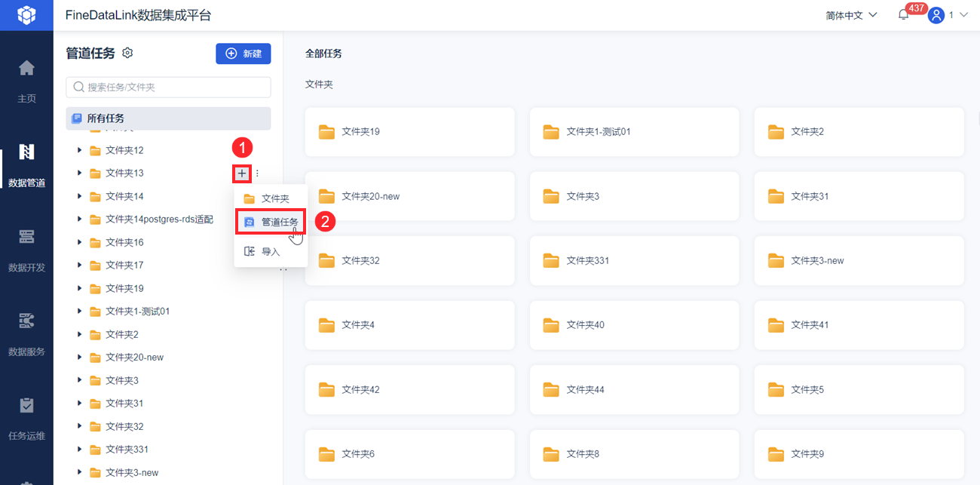Expand 文件夹16 in the tree
This screenshot has width=980, height=485.
tap(79, 242)
